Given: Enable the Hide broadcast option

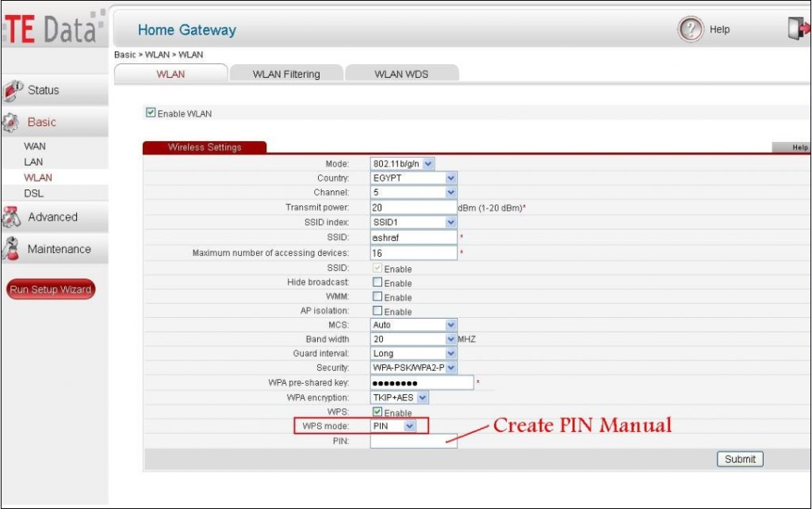Looking at the screenshot, I should click(377, 282).
